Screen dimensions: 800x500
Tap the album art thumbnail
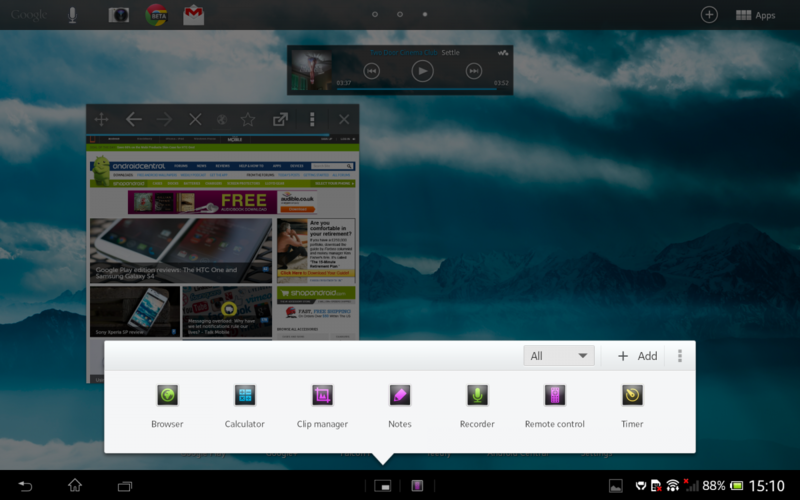click(311, 70)
